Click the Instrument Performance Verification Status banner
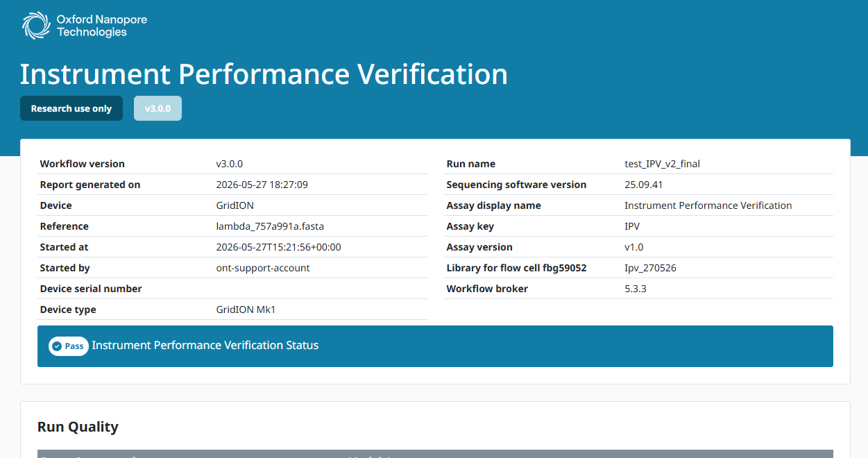The width and height of the screenshot is (868, 458). (435, 346)
